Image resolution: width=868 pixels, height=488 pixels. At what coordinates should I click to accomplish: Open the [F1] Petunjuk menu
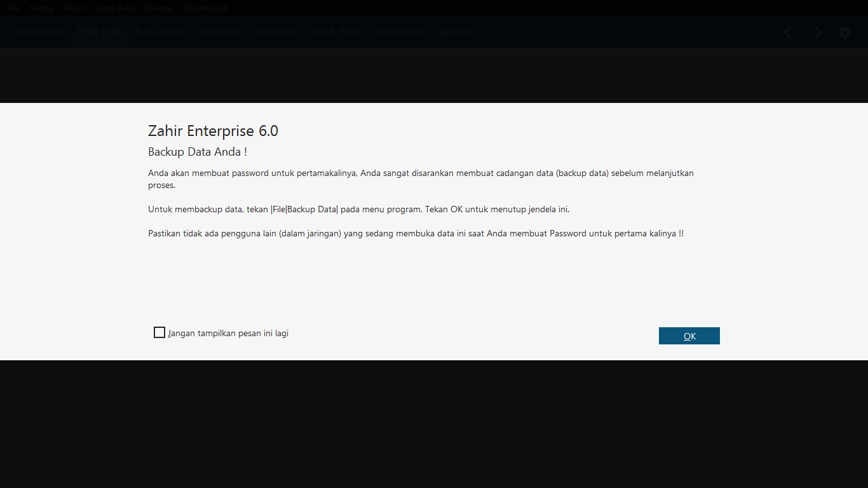coord(205,8)
